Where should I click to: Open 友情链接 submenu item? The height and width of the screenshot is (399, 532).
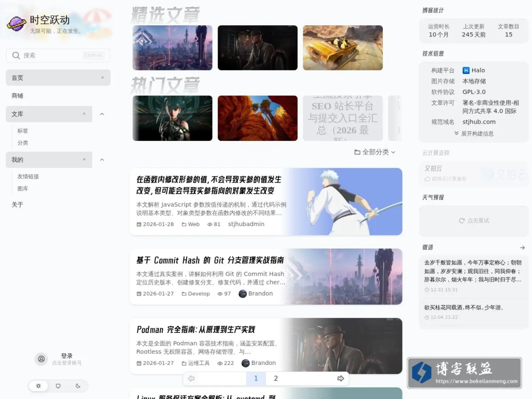pos(28,176)
